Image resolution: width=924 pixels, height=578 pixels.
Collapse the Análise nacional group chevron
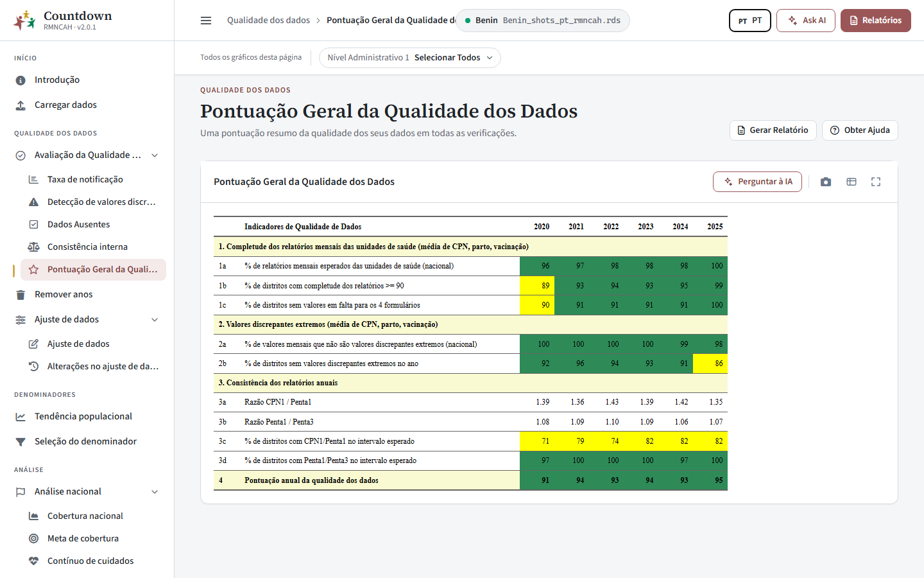point(155,492)
